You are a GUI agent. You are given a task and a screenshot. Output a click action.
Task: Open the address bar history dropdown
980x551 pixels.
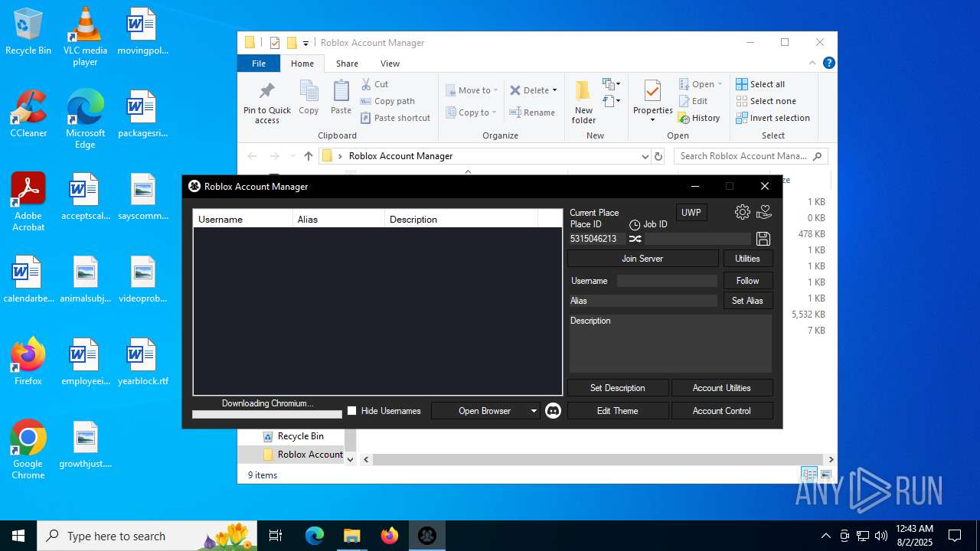645,156
